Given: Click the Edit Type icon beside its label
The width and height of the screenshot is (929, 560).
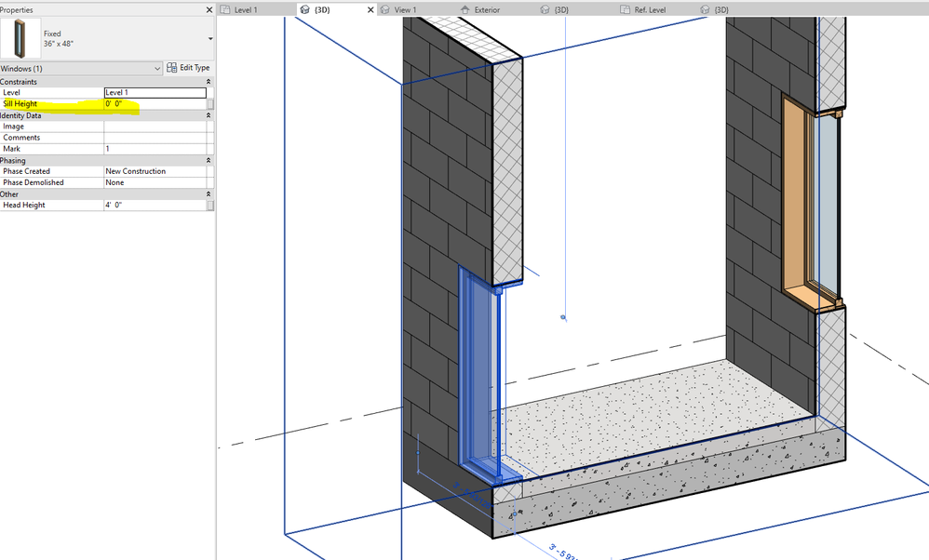Looking at the screenshot, I should coord(169,67).
